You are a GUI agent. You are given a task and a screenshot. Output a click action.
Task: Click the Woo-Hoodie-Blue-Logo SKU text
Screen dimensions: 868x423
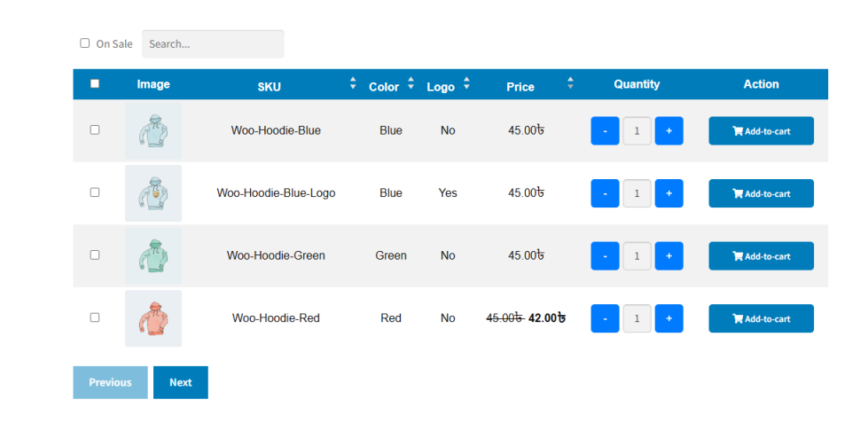276,193
